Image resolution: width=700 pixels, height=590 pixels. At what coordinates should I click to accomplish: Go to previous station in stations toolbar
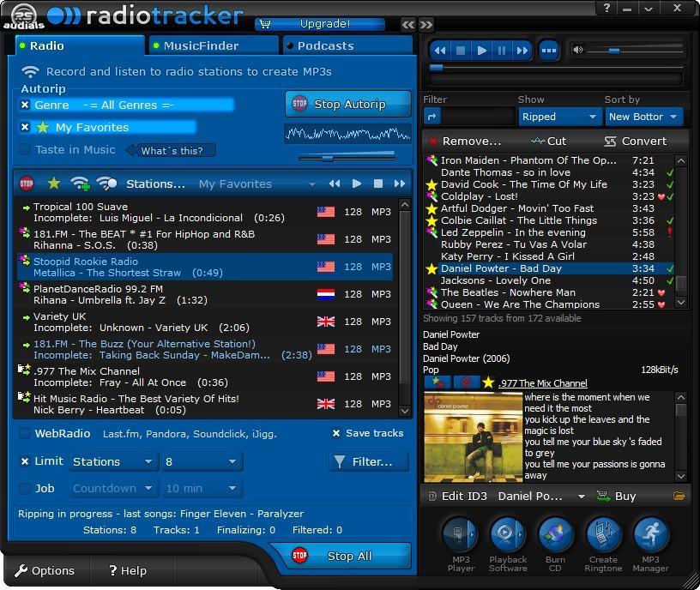tap(335, 184)
